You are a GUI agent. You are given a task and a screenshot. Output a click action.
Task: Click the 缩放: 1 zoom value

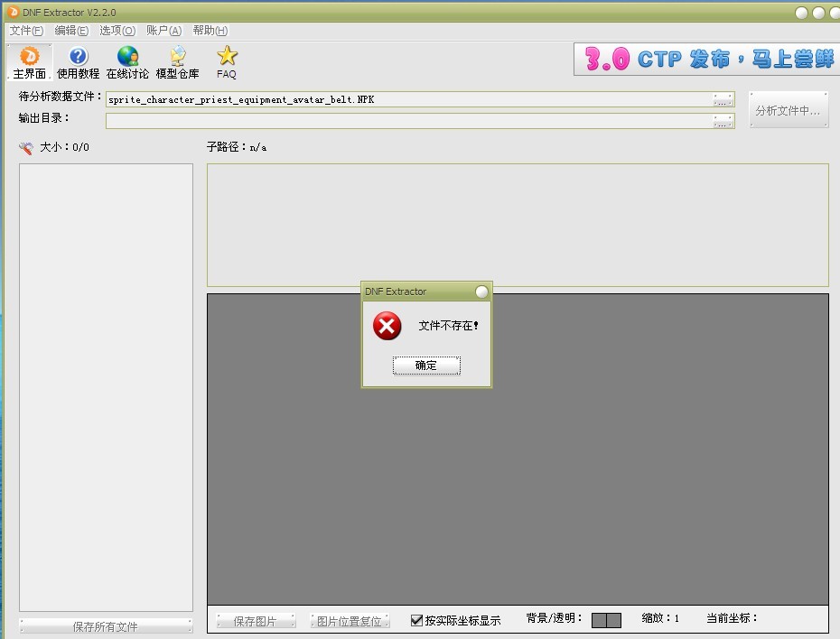tap(660, 618)
